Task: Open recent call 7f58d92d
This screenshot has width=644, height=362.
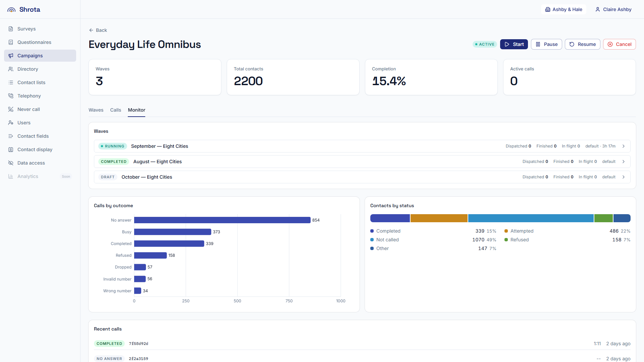Action: point(362,344)
